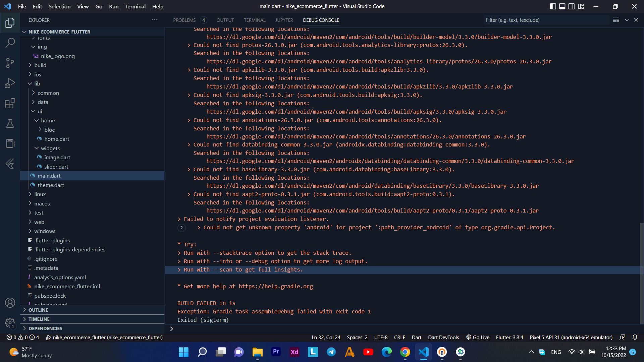
Task: Select home.dart in the file tree
Action: click(57, 139)
